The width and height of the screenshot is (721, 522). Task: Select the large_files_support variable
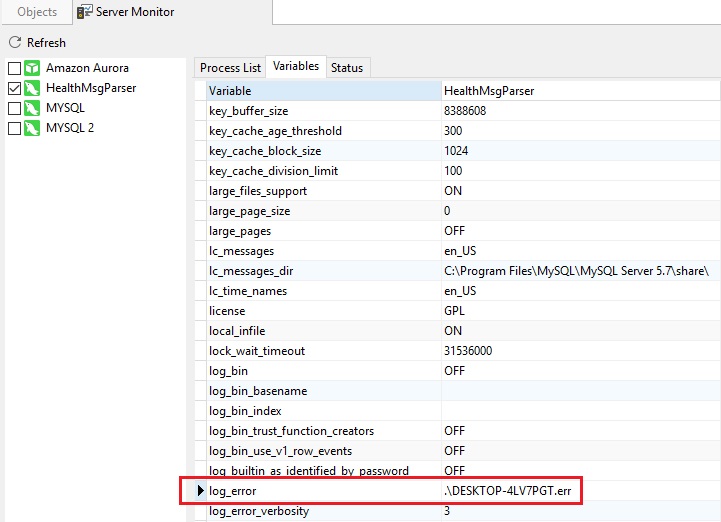258,191
